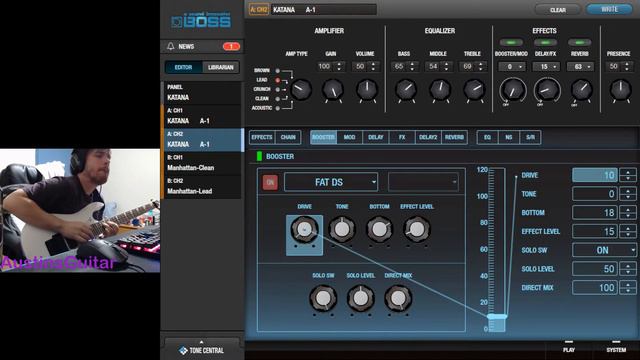Open the Mod effect tab

click(x=349, y=138)
